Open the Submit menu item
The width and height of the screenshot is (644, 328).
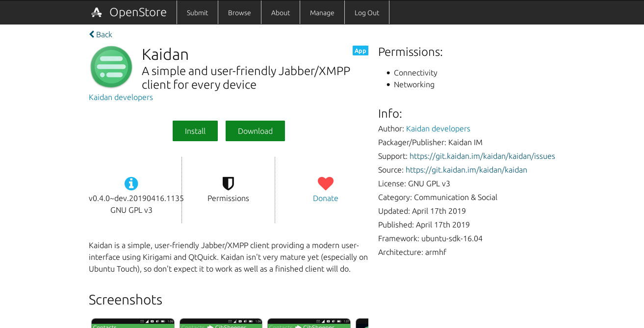pos(197,13)
